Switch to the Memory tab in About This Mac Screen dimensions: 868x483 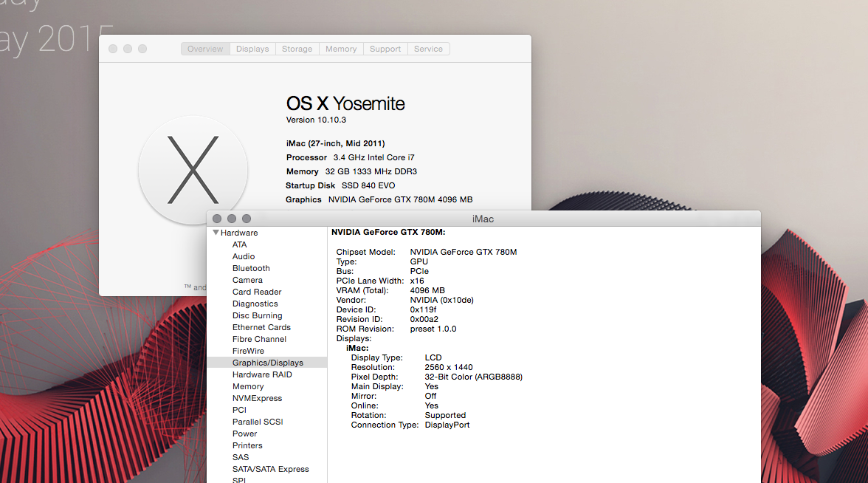(341, 49)
